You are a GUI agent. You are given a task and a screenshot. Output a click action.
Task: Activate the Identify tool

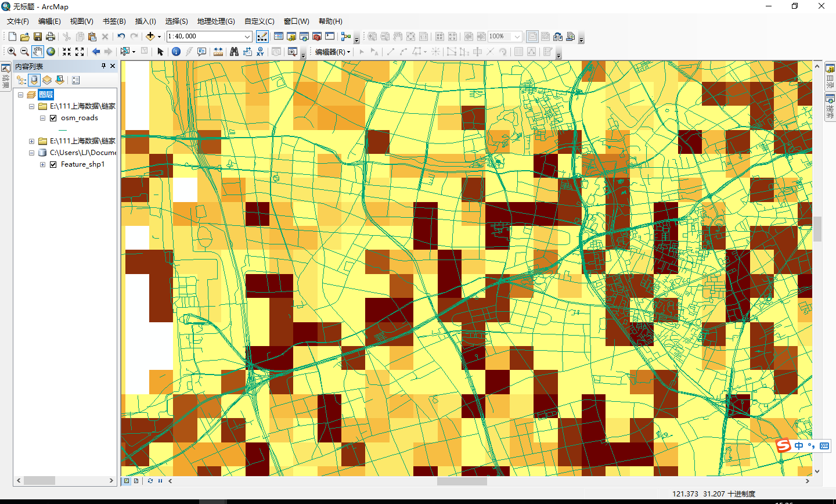coord(176,52)
